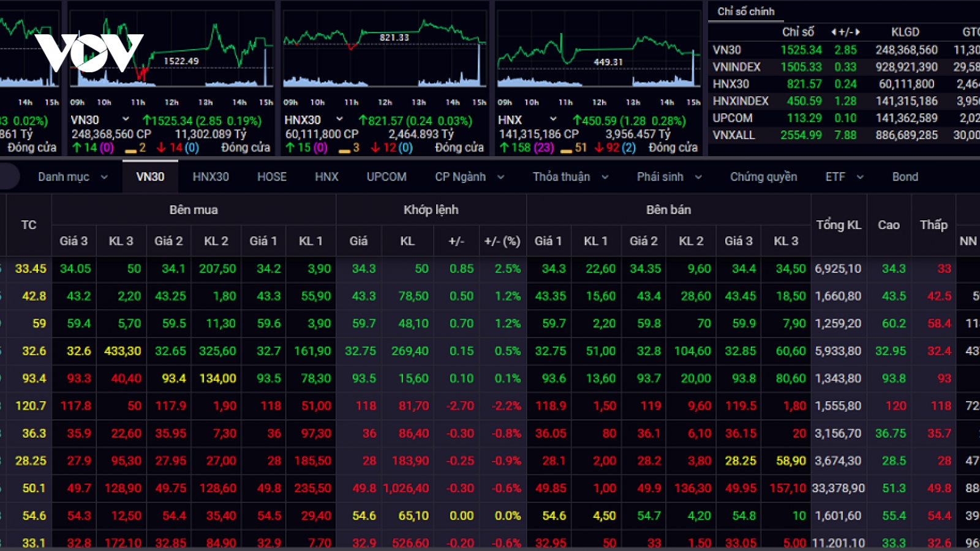Image resolution: width=980 pixels, height=551 pixels.
Task: Click the Bên bán group header
Action: tap(668, 210)
